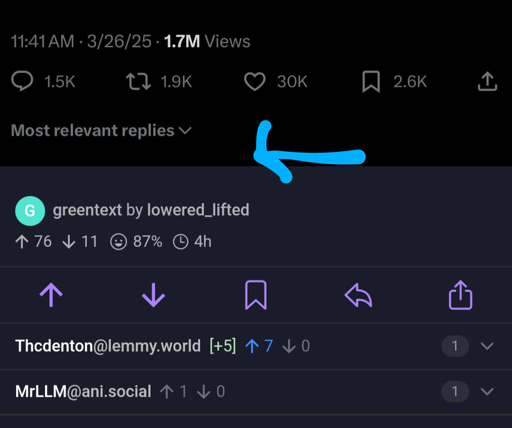The image size is (512, 428).
Task: Open MrLLM@ani.social user profile
Action: pos(83,391)
